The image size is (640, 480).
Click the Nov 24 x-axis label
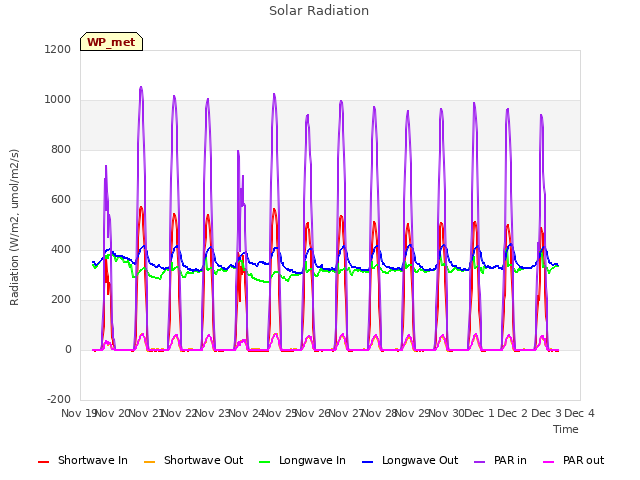(246, 413)
